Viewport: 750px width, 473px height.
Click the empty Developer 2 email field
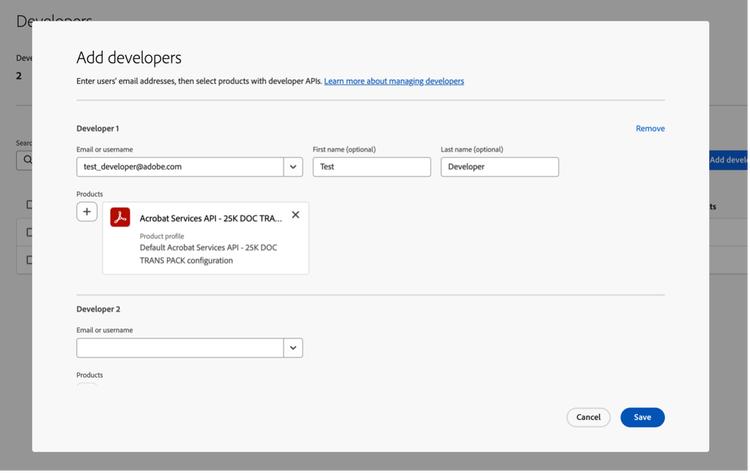point(180,349)
